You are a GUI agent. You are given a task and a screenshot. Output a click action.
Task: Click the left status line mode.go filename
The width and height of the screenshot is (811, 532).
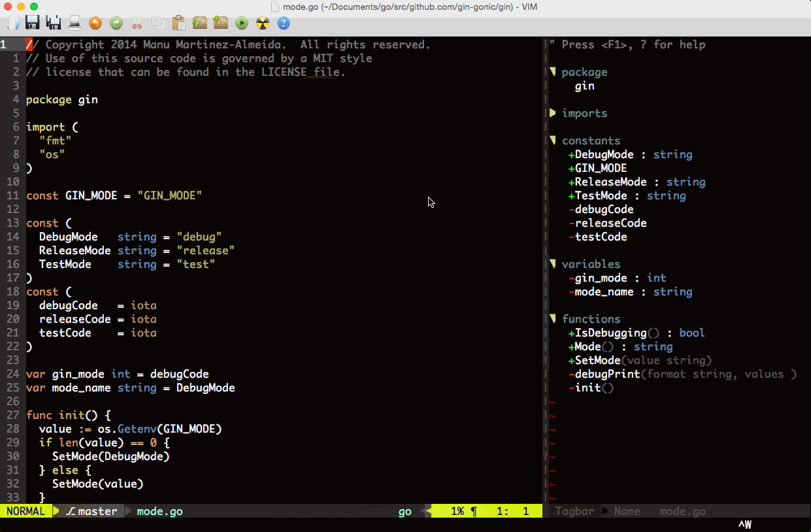pos(160,511)
